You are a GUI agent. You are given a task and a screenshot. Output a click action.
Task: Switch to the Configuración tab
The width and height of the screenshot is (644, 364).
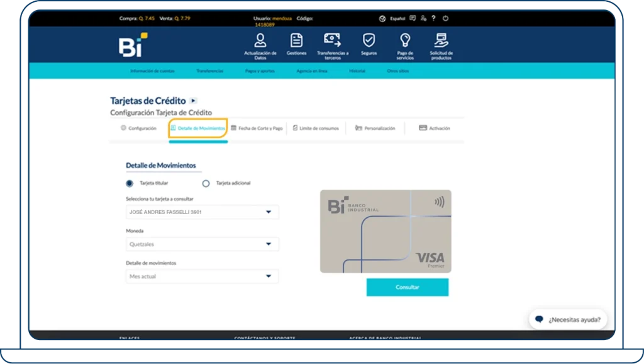coord(138,128)
